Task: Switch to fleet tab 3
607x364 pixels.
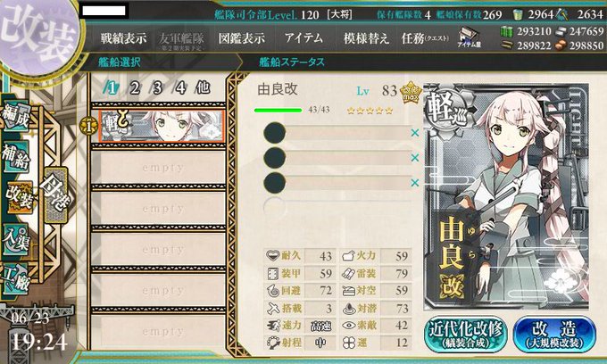Action: point(157,88)
